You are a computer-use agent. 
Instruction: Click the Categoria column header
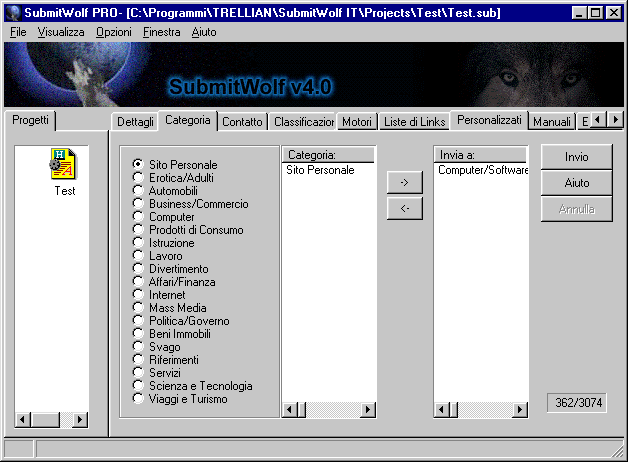328,155
